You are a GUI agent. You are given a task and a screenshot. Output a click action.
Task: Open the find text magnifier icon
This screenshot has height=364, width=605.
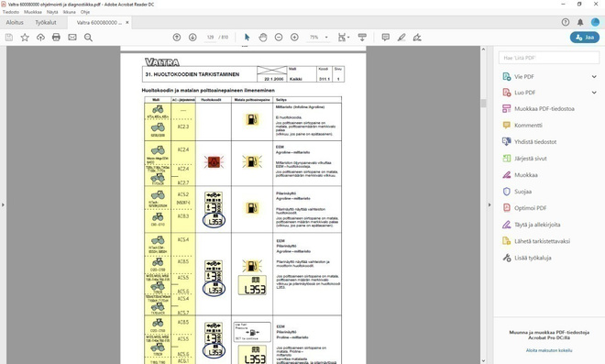point(88,38)
